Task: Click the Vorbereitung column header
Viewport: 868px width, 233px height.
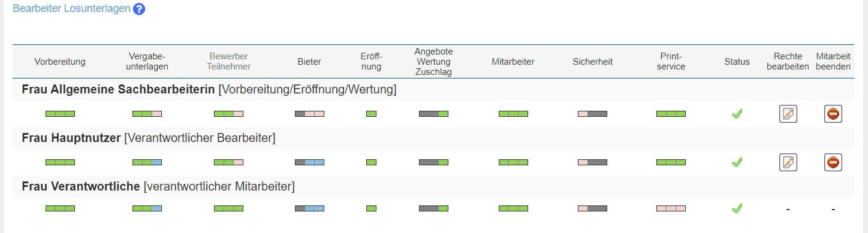Action: click(x=60, y=62)
